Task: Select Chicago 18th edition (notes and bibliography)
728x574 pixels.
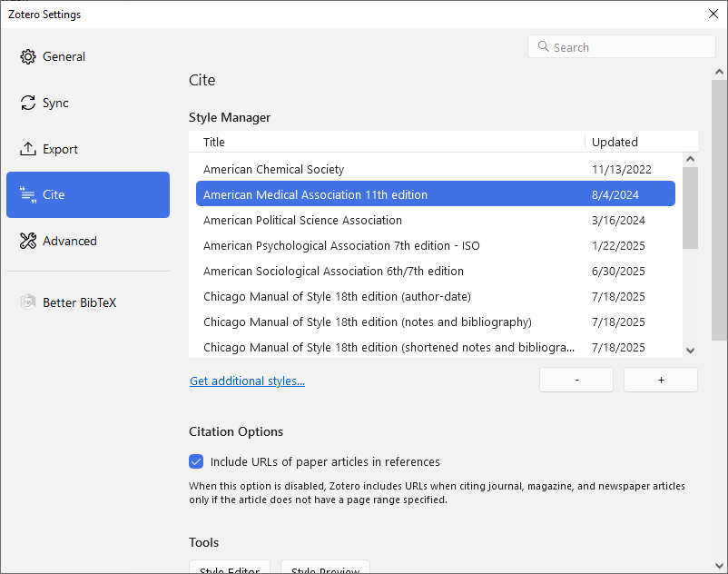Action: (436, 322)
